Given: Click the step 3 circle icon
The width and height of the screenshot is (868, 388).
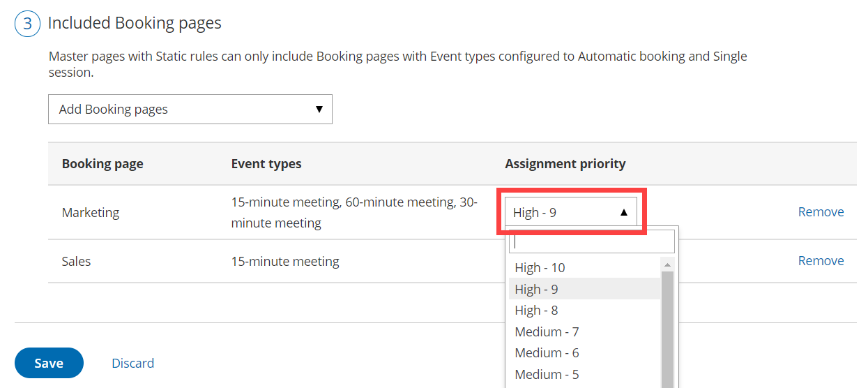Looking at the screenshot, I should pos(27,23).
